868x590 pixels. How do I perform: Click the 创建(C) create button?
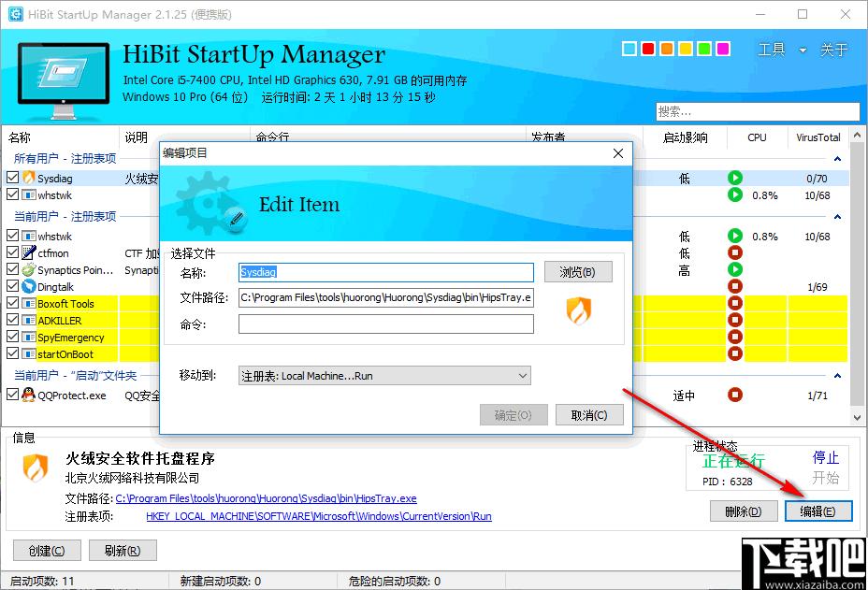pos(47,551)
